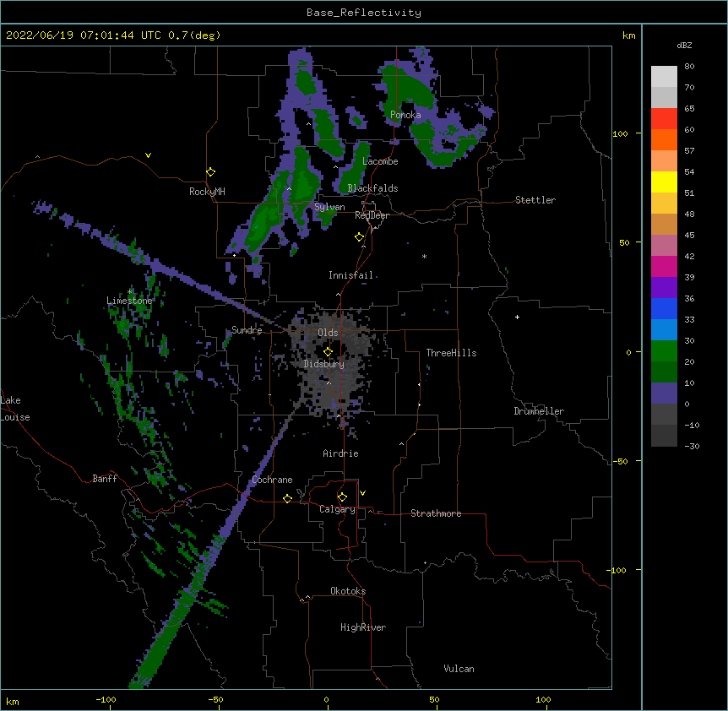Select the Banff town label
This screenshot has width=728, height=711.
tap(105, 479)
